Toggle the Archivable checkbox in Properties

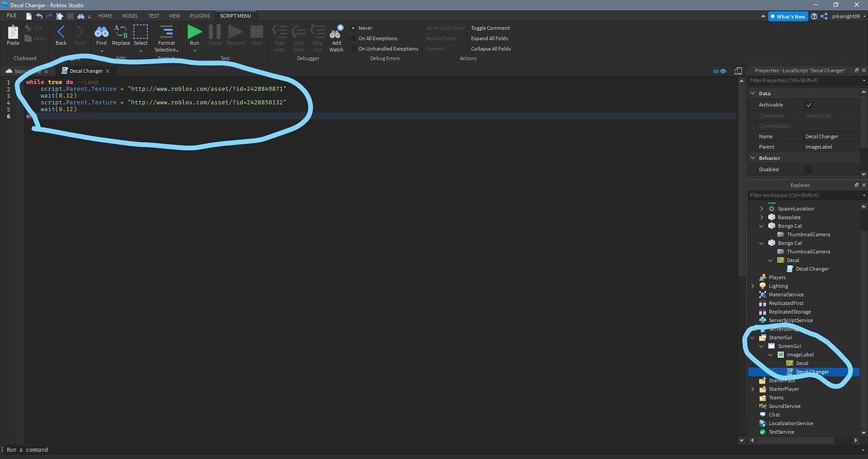tap(809, 104)
